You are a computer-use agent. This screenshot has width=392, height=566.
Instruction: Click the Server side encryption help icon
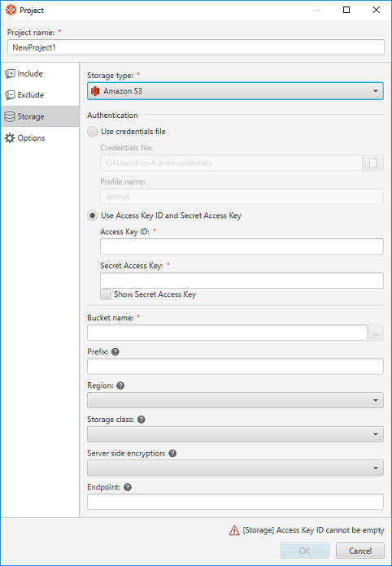172,454
